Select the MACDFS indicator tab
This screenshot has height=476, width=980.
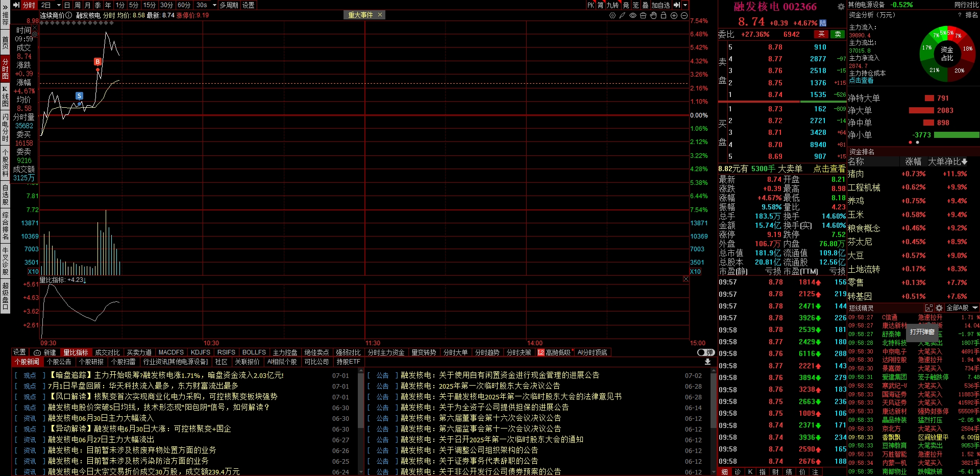(171, 352)
